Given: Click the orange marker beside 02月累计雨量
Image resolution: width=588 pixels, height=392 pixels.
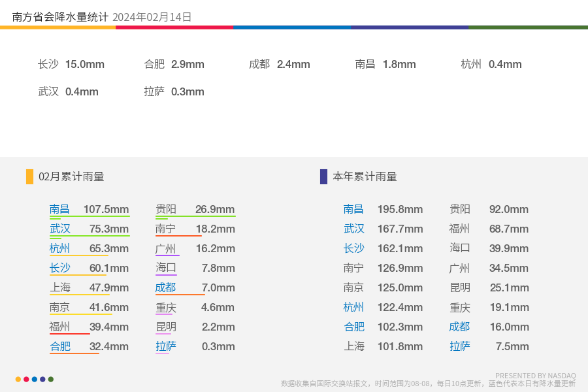Looking at the screenshot, I should [29, 176].
